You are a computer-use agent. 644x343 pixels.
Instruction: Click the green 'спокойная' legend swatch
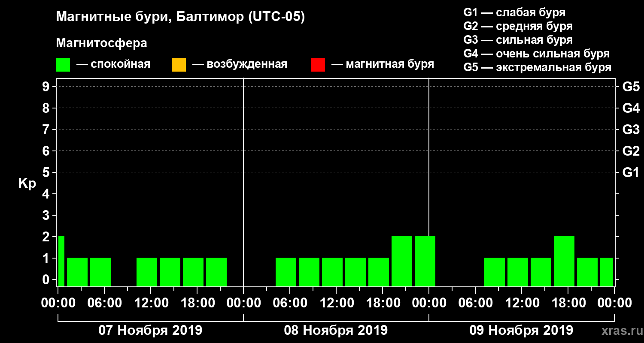click(63, 65)
